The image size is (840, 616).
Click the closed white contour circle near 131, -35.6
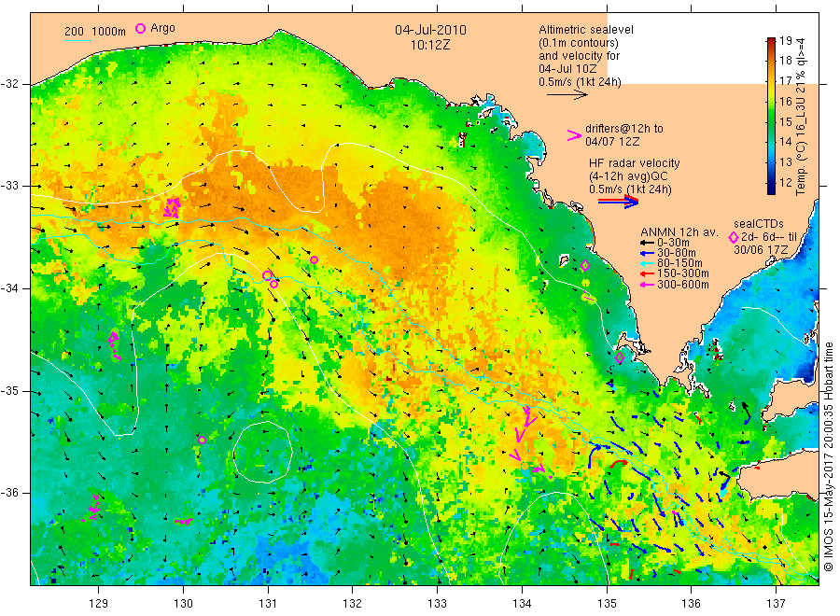point(263,452)
